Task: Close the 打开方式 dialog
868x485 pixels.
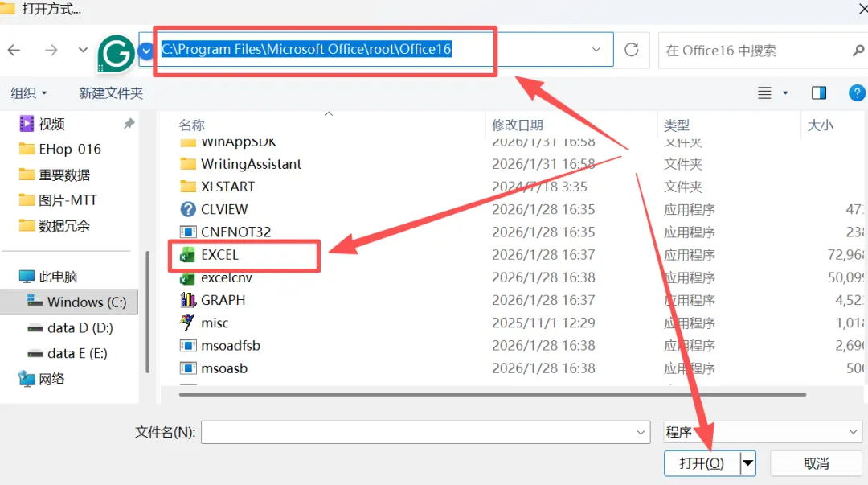Action: [862, 9]
